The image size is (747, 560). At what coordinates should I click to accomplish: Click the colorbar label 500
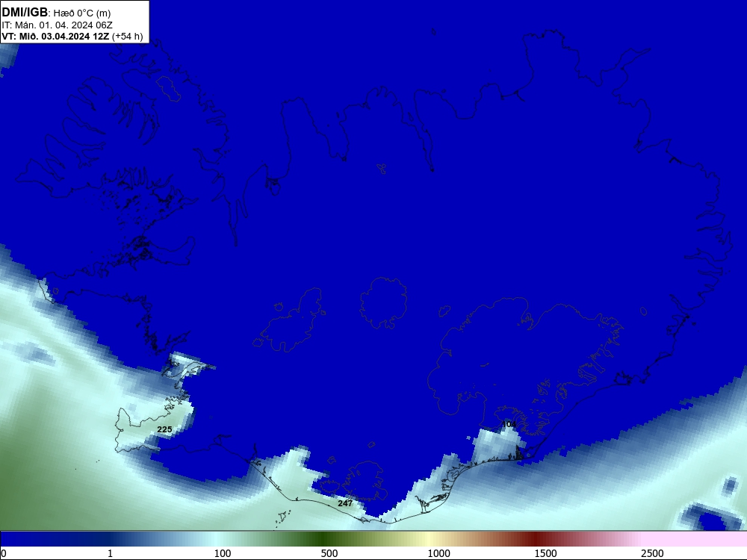(x=329, y=553)
